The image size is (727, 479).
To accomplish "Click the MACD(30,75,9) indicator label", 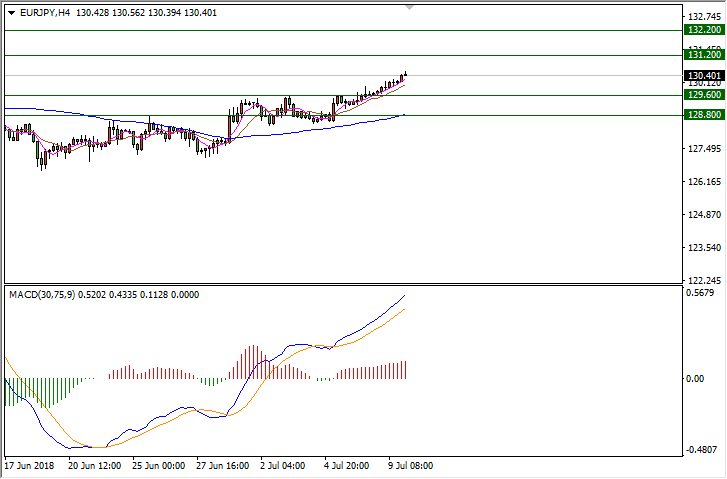I will tap(42, 295).
